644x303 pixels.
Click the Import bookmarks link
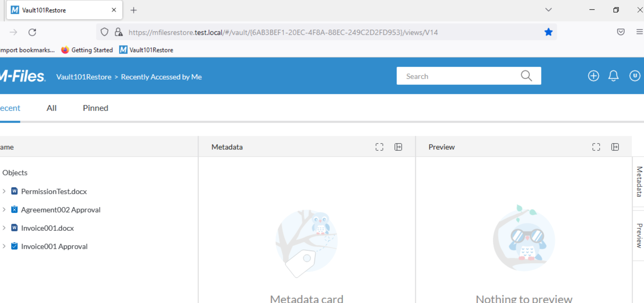pos(27,50)
